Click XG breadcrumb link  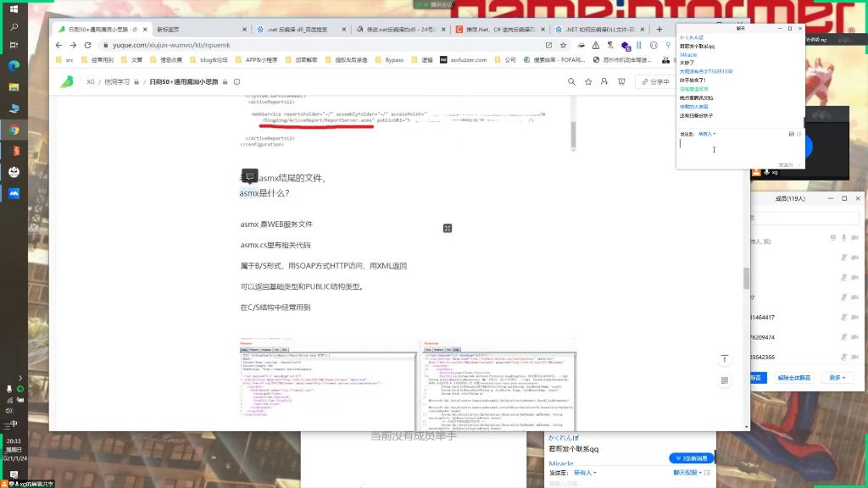[x=90, y=82]
